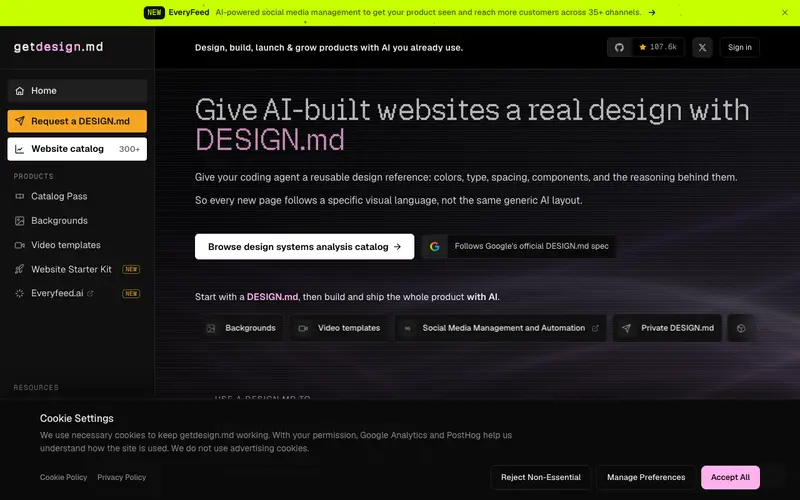This screenshot has width=800, height=500.
Task: Select the Private DESIGN.md chip
Action: (668, 328)
